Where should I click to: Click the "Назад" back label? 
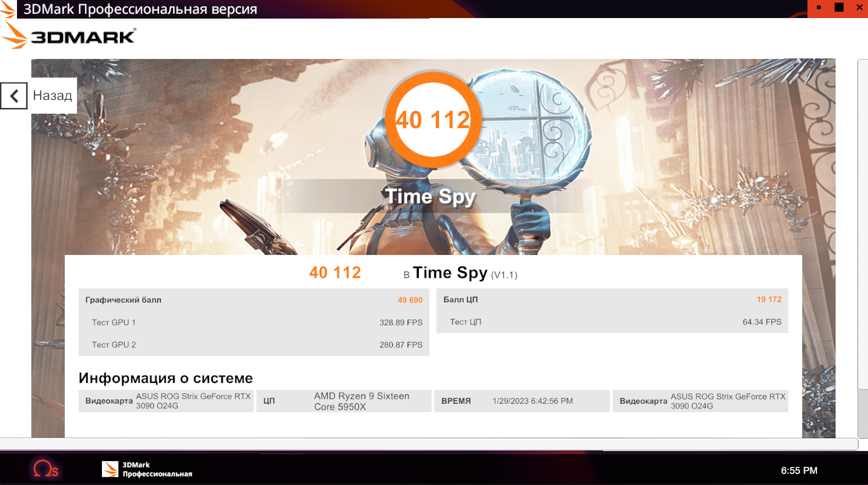53,96
